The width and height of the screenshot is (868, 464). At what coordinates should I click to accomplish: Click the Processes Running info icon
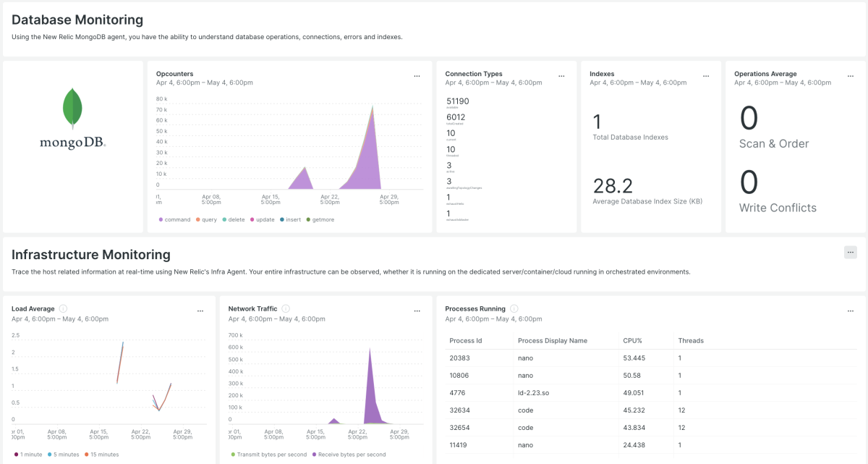pyautogui.click(x=514, y=308)
